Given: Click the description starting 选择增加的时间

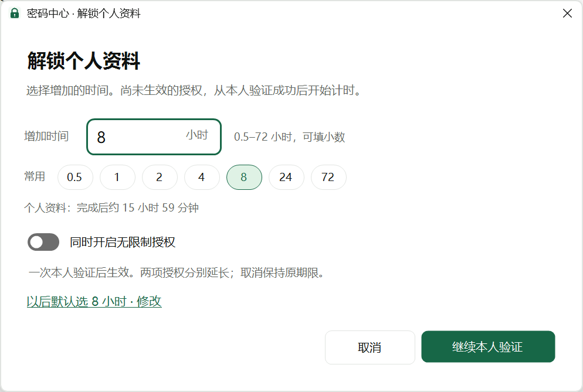Looking at the screenshot, I should point(194,90).
